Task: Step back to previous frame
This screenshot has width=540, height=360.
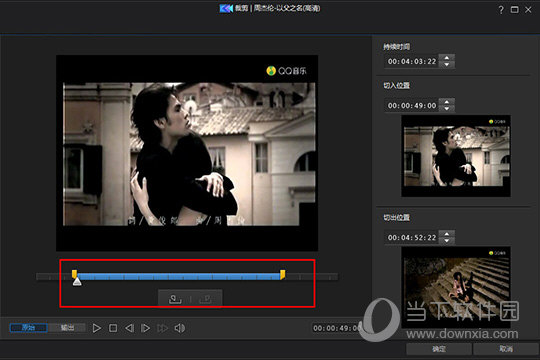Action: coord(129,328)
